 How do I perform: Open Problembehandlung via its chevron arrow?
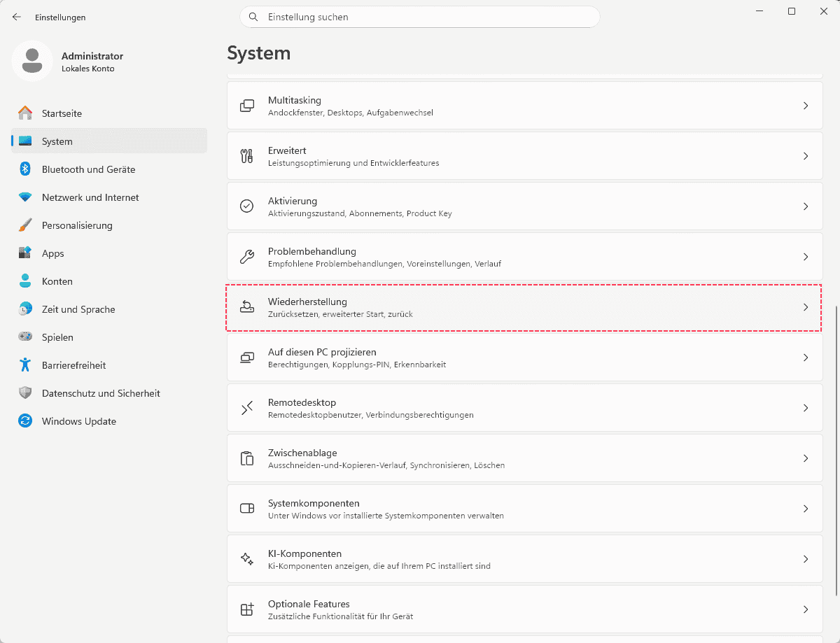tap(806, 257)
